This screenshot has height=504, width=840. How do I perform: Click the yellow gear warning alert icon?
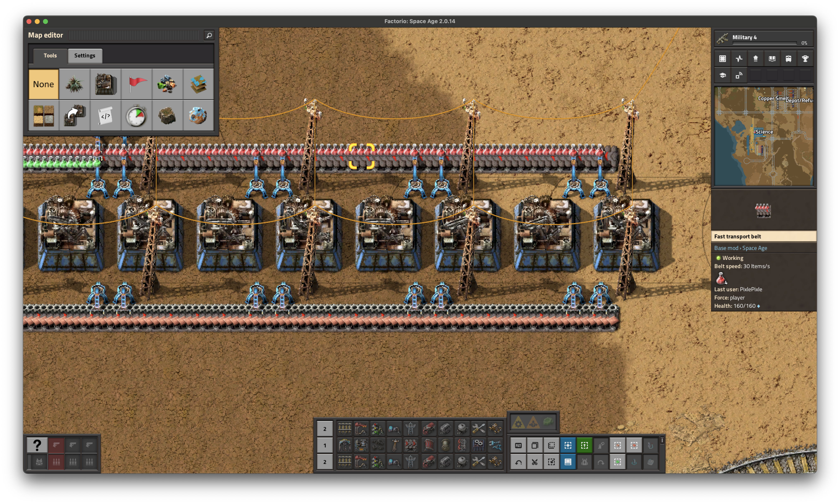[518, 422]
